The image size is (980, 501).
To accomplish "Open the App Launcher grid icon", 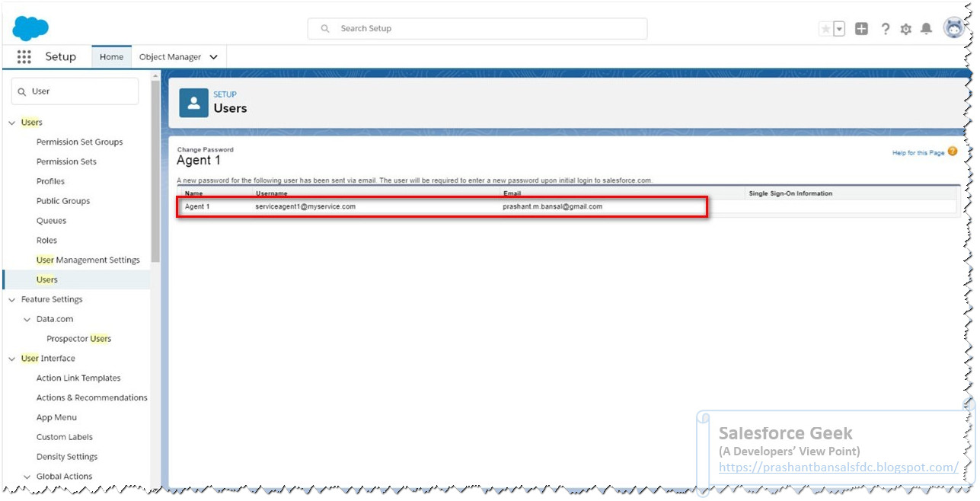I will (x=24, y=57).
